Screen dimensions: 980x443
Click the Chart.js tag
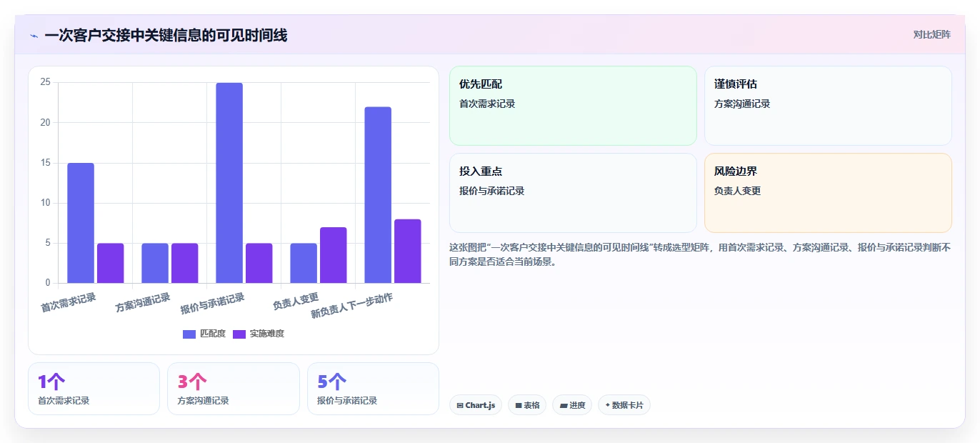point(476,405)
